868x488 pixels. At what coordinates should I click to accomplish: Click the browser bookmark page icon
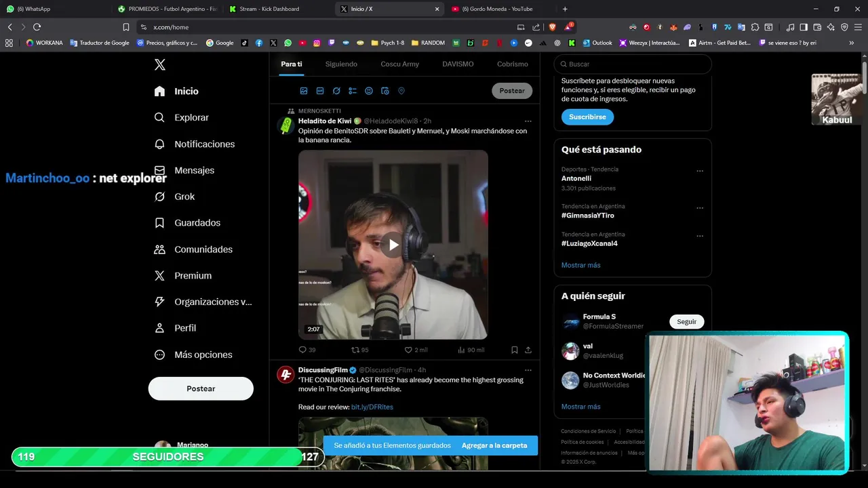coord(126,27)
